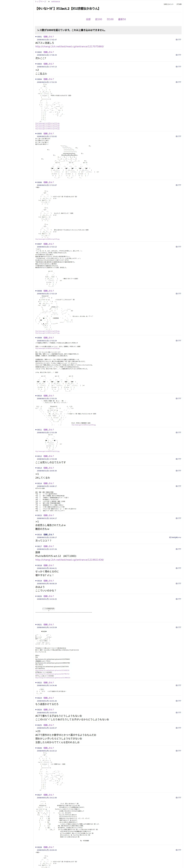Open the age2.tv image link under post 0006
Screen dimensions: 186x868
[47, 239]
